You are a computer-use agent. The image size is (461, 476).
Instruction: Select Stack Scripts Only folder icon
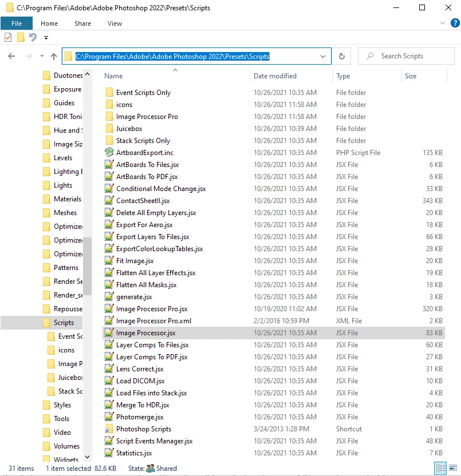(109, 141)
